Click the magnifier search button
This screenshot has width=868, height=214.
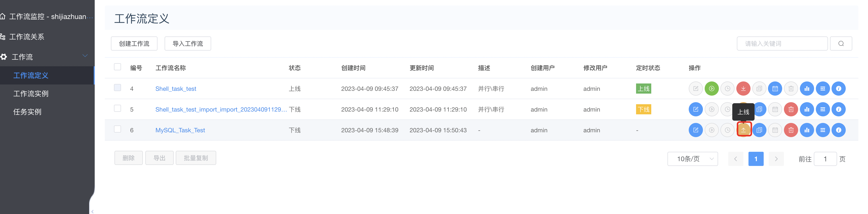[841, 44]
